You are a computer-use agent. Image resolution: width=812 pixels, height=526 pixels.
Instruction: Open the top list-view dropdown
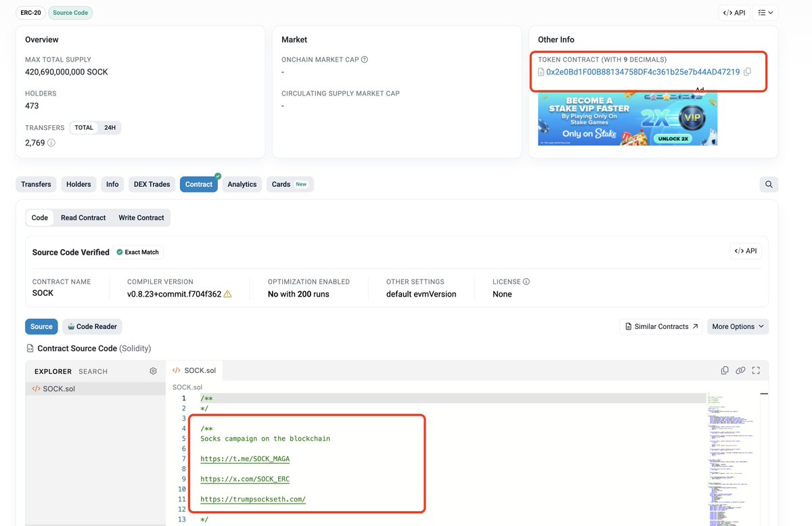point(765,13)
